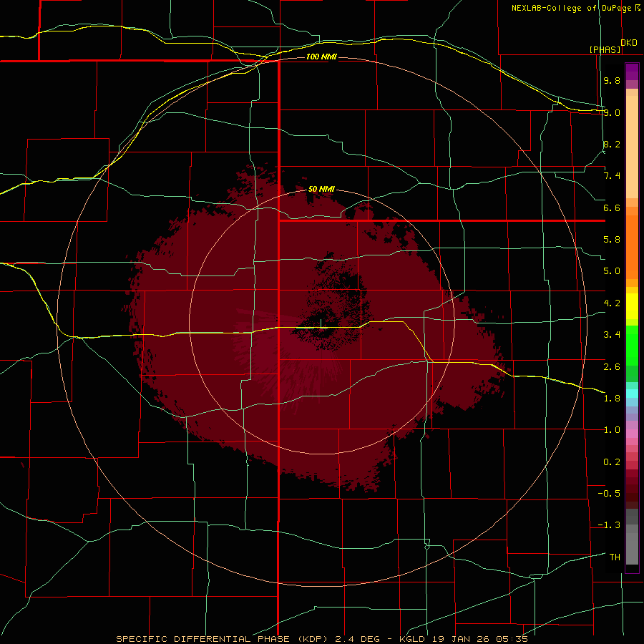
Task: Click the 6.6 color scale label
Action: [612, 208]
